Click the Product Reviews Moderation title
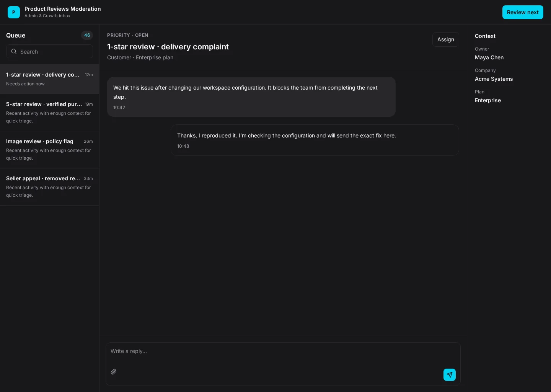This screenshot has width=551, height=392. point(63,9)
